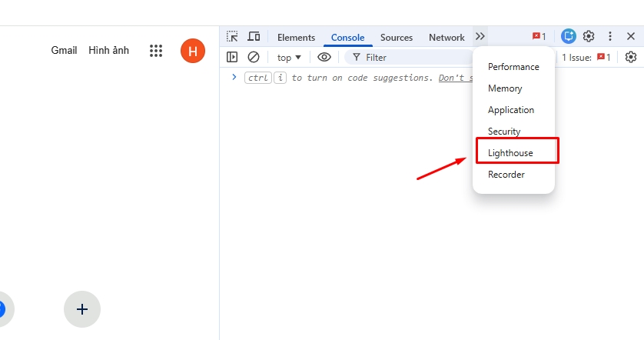Select Performance from the menu
The width and height of the screenshot is (644, 340).
click(x=513, y=67)
